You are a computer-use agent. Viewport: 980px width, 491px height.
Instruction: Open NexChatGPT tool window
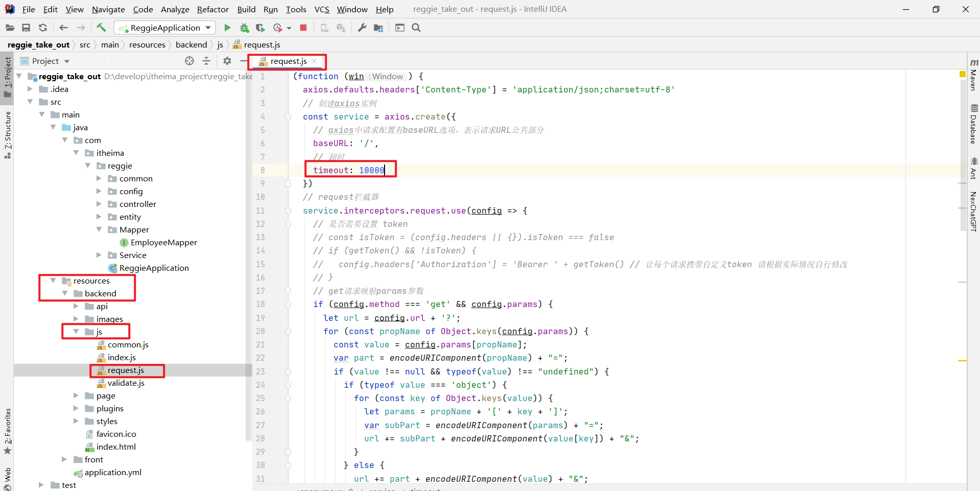tap(973, 212)
